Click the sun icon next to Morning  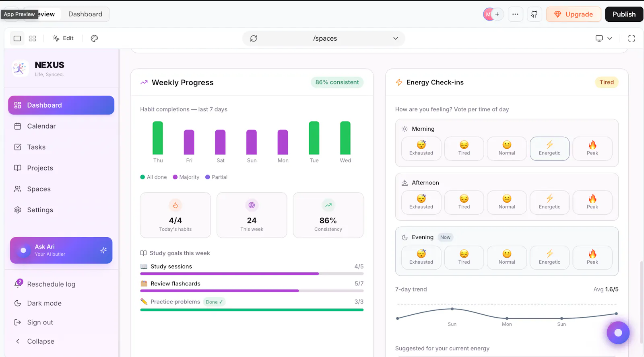click(405, 129)
